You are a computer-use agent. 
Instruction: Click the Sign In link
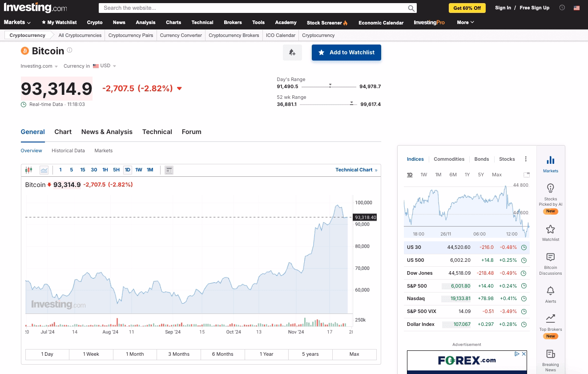(x=503, y=8)
